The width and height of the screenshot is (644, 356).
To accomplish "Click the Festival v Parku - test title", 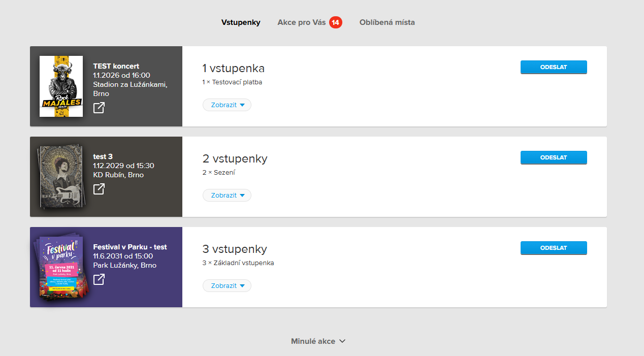I will [x=130, y=247].
